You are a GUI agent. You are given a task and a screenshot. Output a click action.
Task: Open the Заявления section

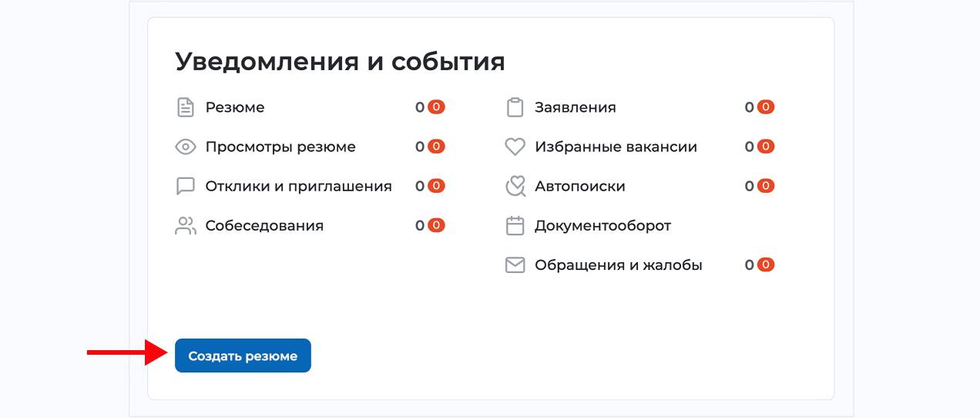tap(576, 107)
